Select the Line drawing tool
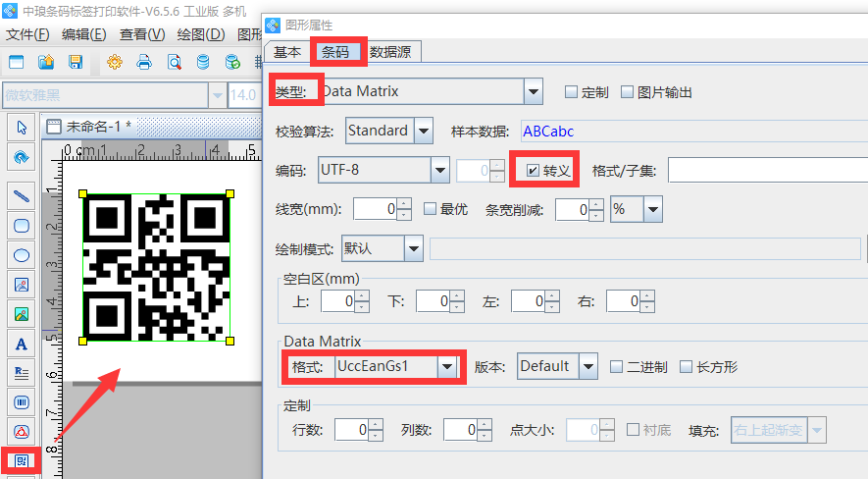Viewport: 868px width, 479px height. click(x=22, y=196)
